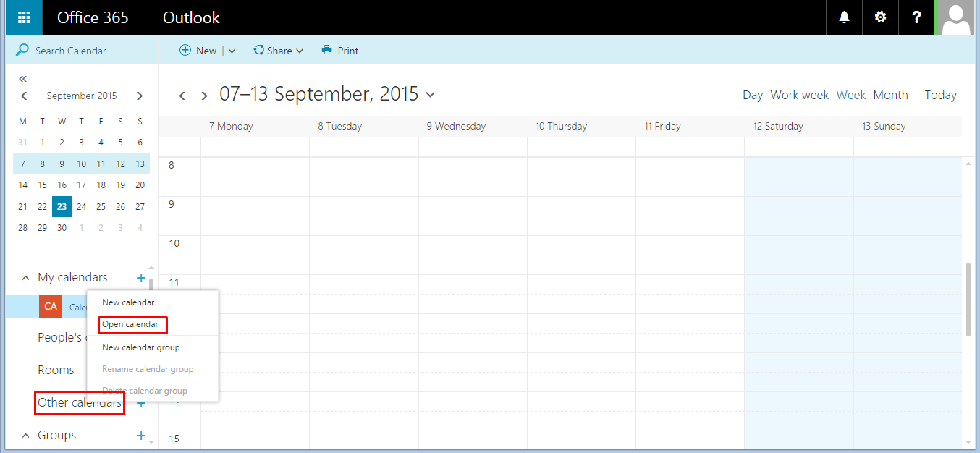Screen dimensions: 980x453
Task: Click the main calendar scroll up arrow
Action: click(968, 164)
